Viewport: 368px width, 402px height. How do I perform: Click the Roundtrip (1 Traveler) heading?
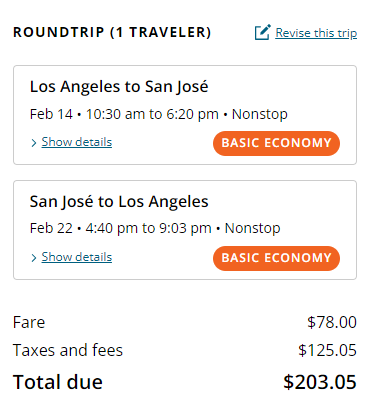[x=112, y=32]
